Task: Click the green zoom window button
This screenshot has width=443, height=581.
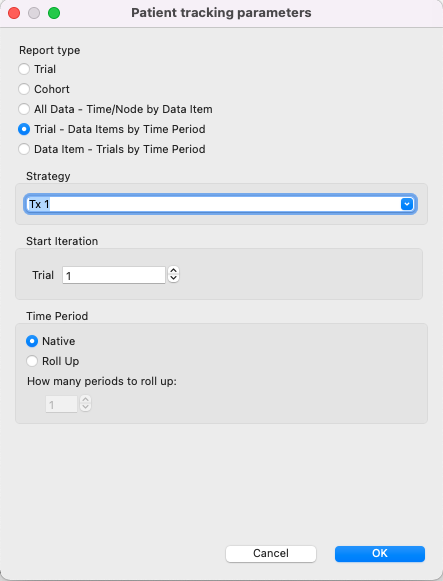Action: [x=54, y=13]
